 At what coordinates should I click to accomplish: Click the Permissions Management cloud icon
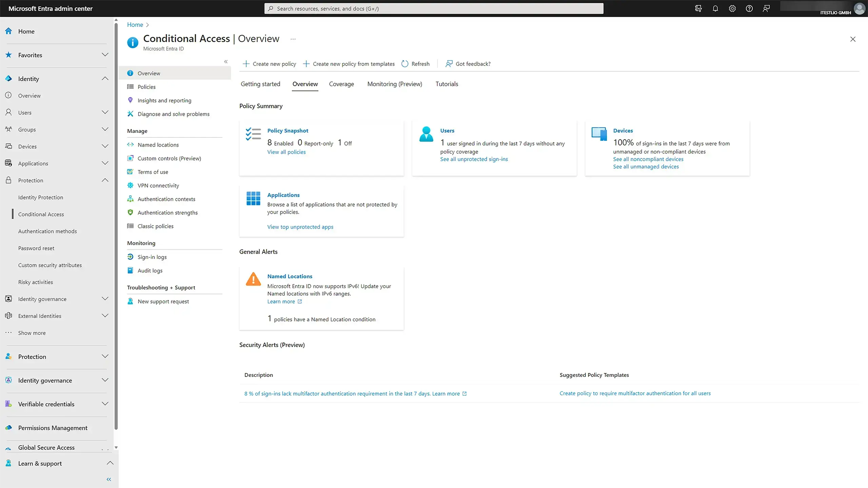pyautogui.click(x=8, y=428)
